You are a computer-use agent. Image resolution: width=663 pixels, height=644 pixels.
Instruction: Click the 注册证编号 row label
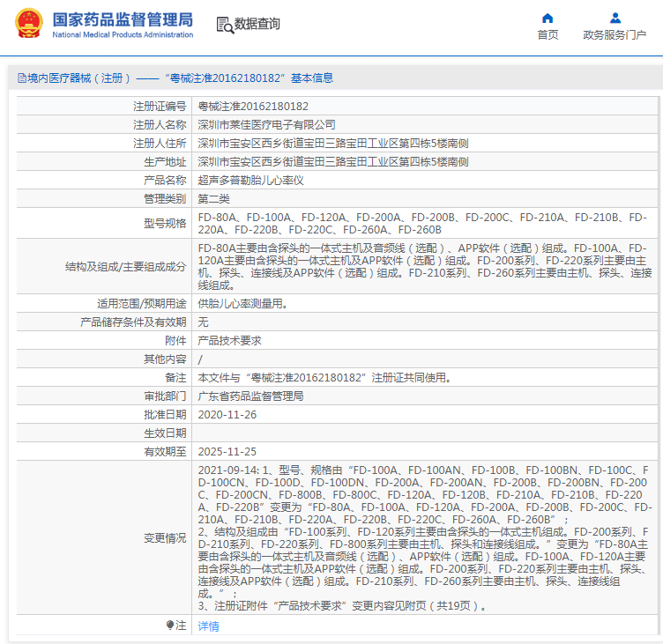click(160, 107)
